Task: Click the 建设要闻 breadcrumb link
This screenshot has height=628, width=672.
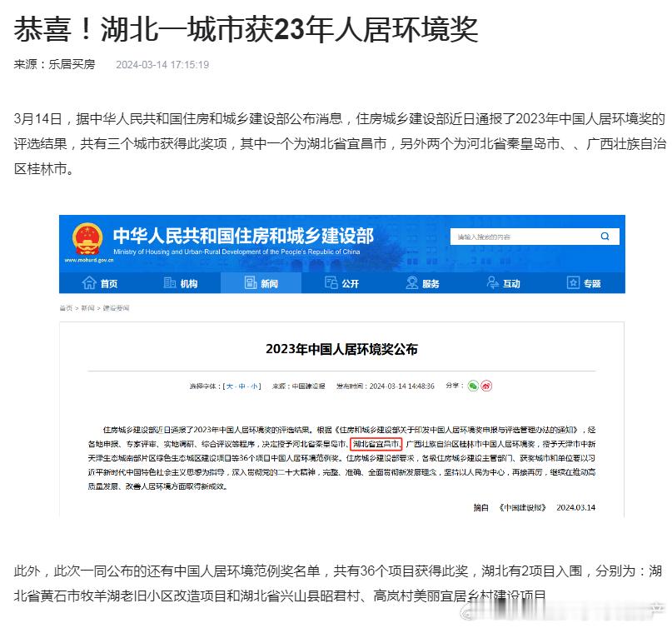Action: click(116, 308)
